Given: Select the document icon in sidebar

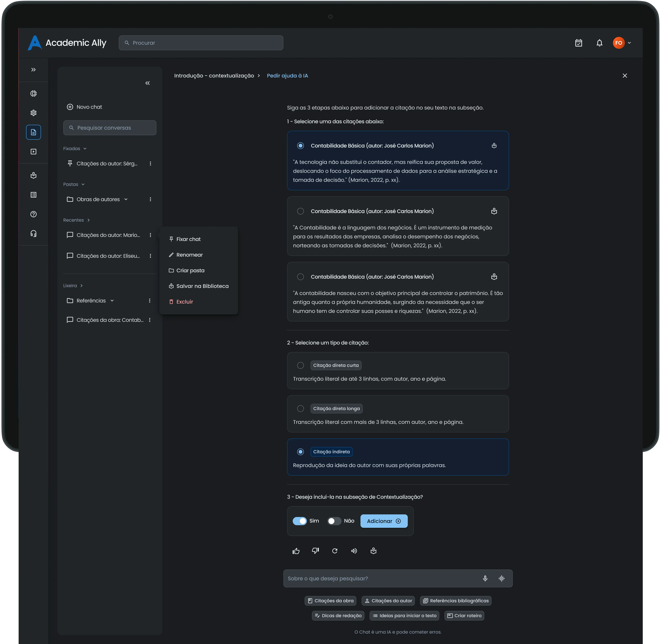Looking at the screenshot, I should (x=34, y=132).
